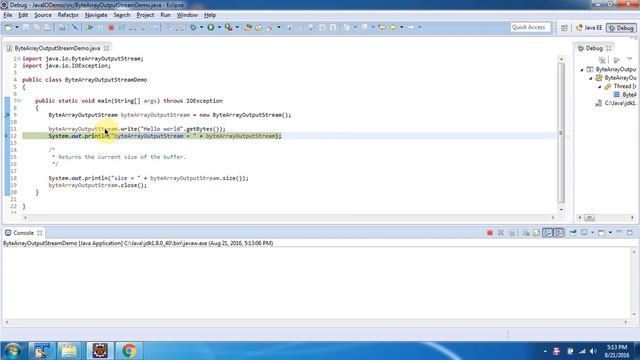Screen dimensions: 640x360
Task: Open the Run launch dropdown arrow
Action: click(x=219, y=27)
